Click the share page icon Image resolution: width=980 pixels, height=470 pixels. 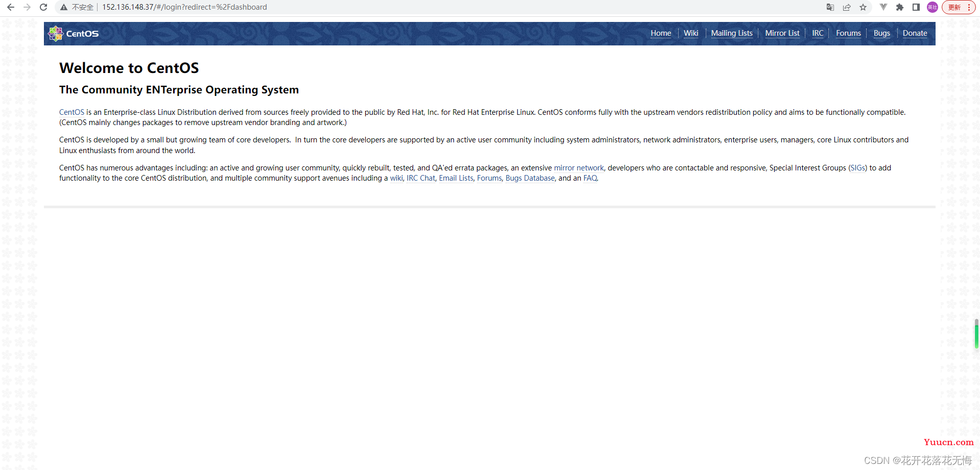click(847, 7)
